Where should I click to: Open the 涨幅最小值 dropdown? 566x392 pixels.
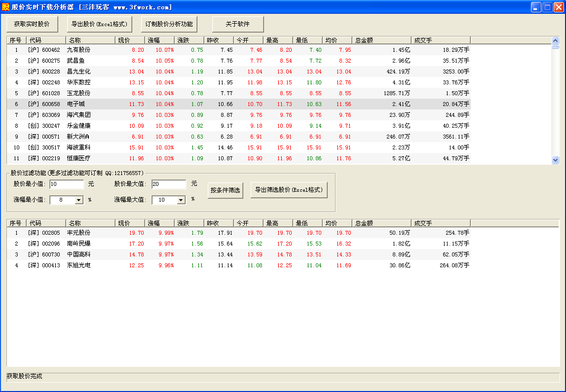coord(79,200)
